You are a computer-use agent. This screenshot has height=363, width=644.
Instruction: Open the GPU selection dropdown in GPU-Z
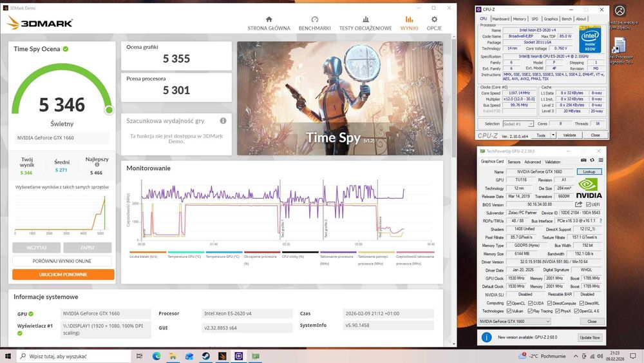point(514,322)
